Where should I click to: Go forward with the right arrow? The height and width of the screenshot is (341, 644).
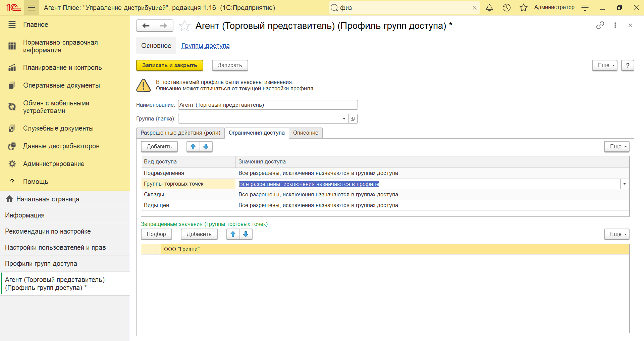pos(164,26)
